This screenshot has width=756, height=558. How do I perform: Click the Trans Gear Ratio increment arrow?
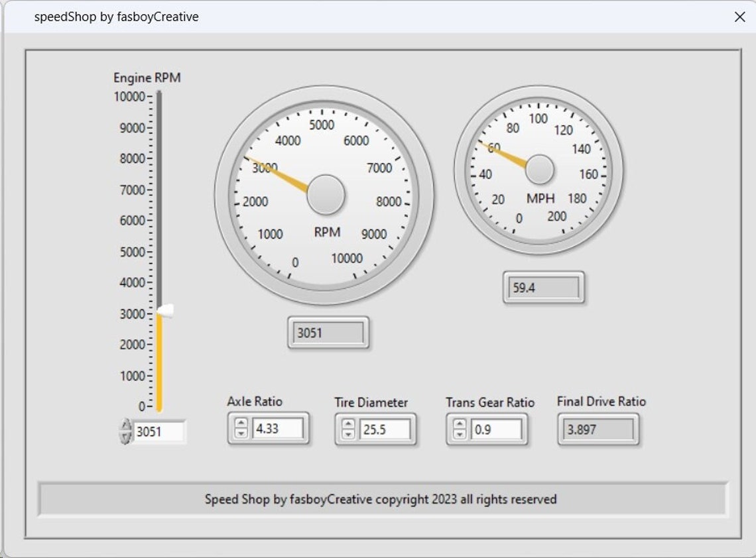point(459,424)
